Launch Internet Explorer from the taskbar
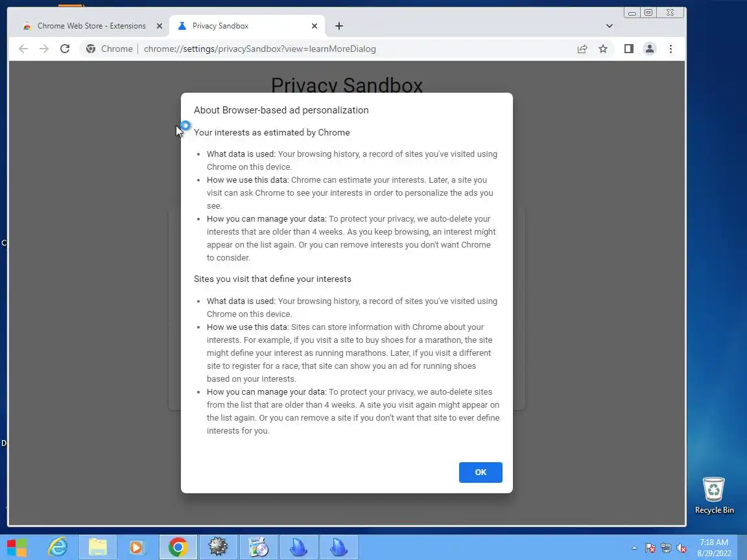Image resolution: width=747 pixels, height=560 pixels. 58,547
